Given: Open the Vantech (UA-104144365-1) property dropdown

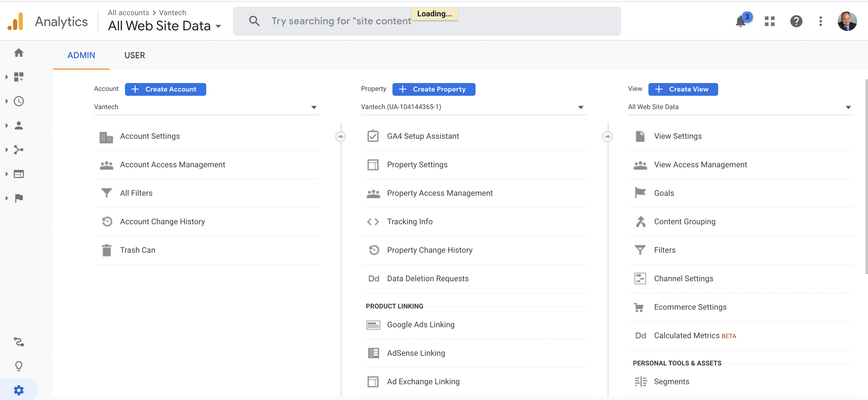Looking at the screenshot, I should 473,107.
